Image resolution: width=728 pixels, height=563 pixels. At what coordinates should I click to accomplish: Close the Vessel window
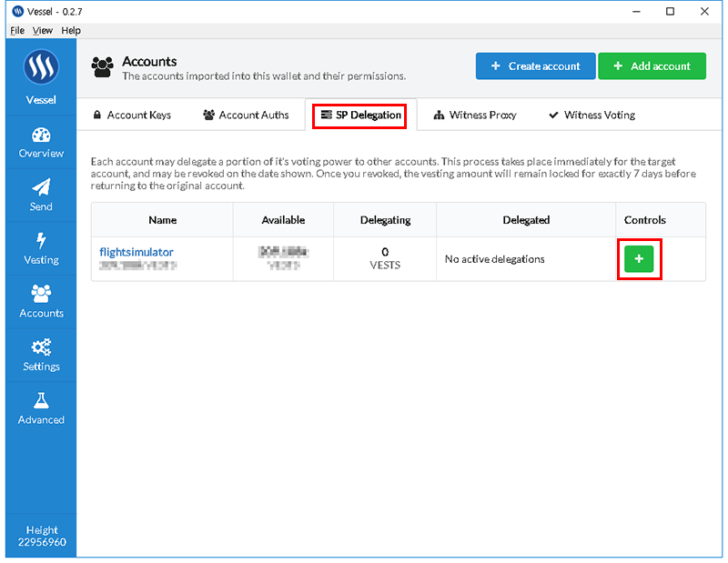(x=704, y=11)
